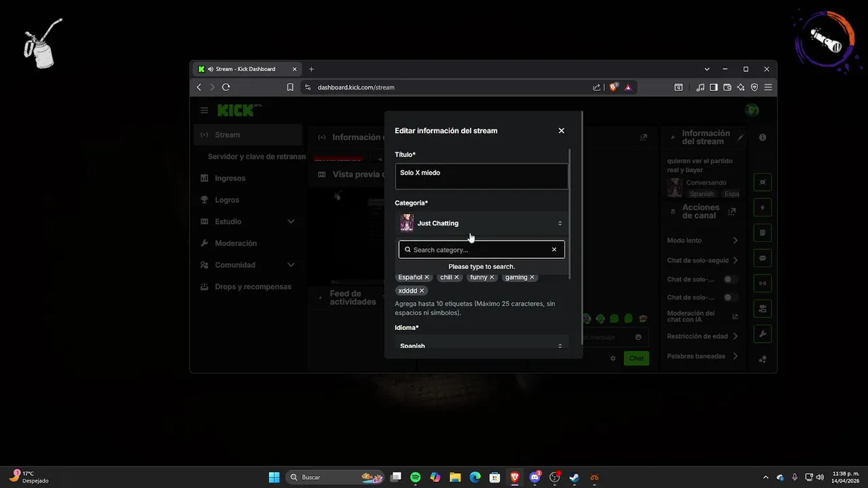
Task: Open chat settings gear icon
Action: [x=613, y=358]
